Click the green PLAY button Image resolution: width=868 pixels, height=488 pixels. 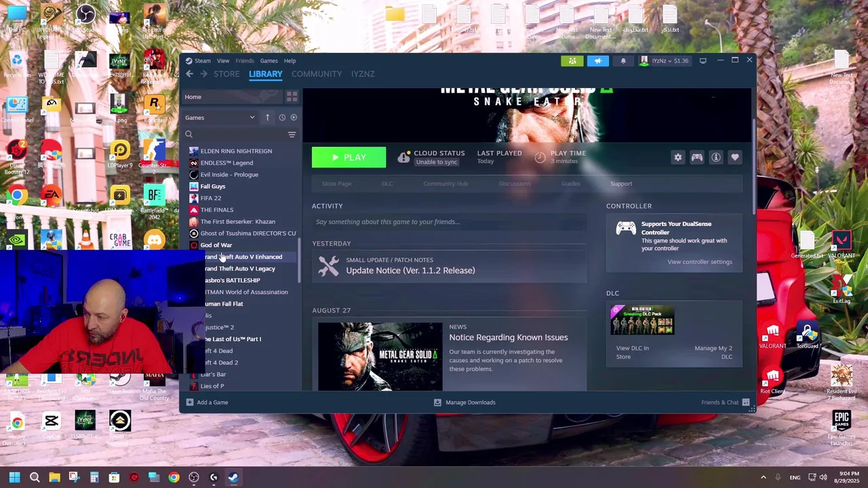(349, 157)
